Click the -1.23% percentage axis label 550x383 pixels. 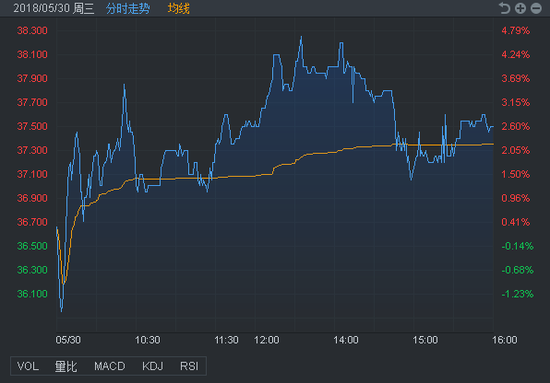coord(517,294)
